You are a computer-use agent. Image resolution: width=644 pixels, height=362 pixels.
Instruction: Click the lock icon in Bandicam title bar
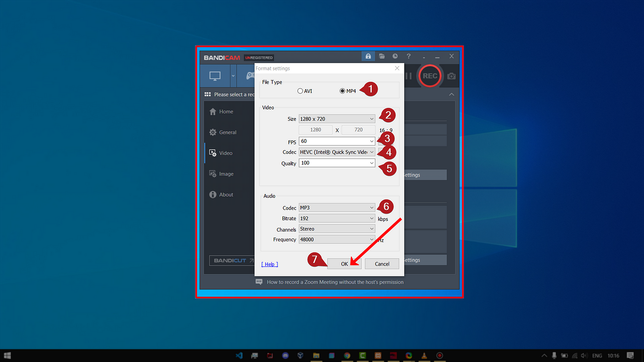(368, 56)
